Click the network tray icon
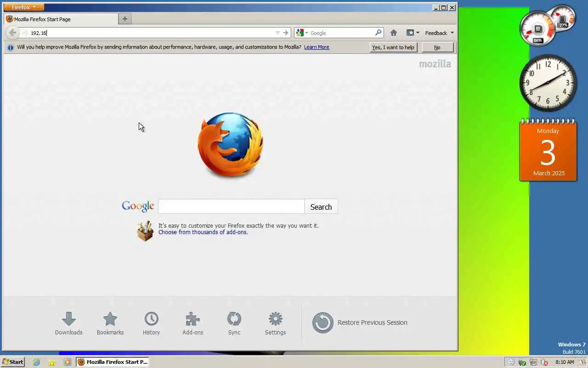Screen dimensions: 588x368 point(533,362)
